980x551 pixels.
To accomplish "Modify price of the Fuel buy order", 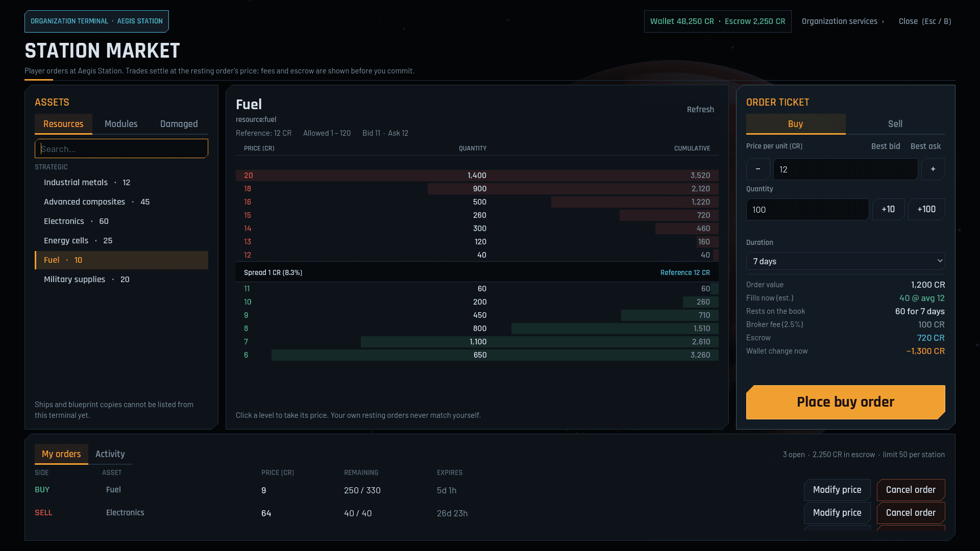I will [837, 490].
